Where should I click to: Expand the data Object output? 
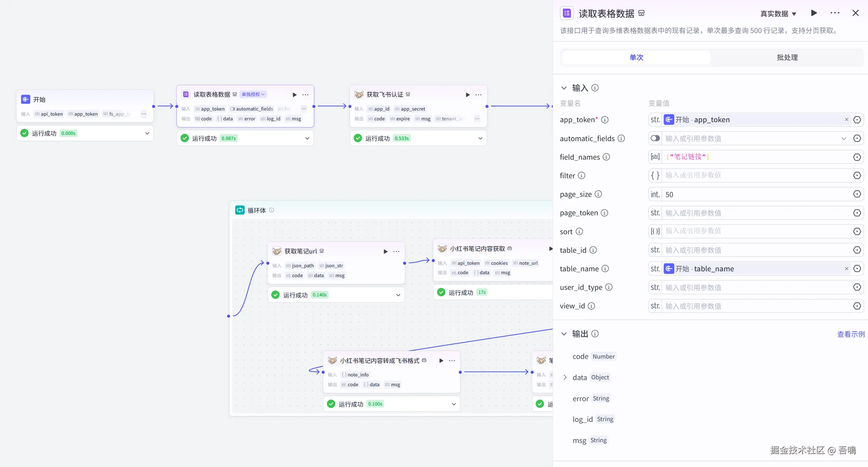pos(565,377)
